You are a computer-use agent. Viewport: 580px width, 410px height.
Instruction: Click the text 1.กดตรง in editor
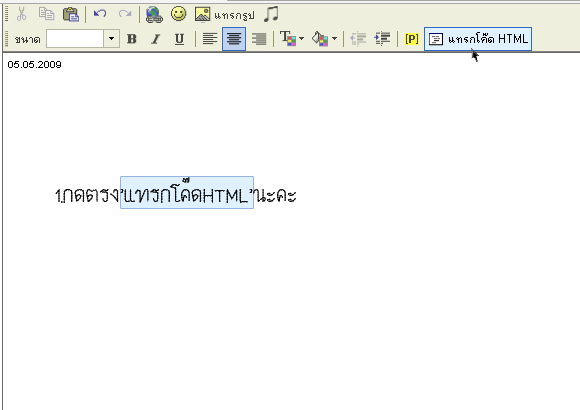coord(87,195)
